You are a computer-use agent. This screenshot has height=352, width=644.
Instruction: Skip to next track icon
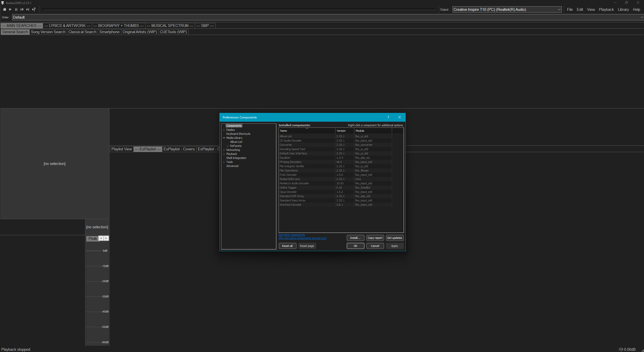pyautogui.click(x=28, y=10)
